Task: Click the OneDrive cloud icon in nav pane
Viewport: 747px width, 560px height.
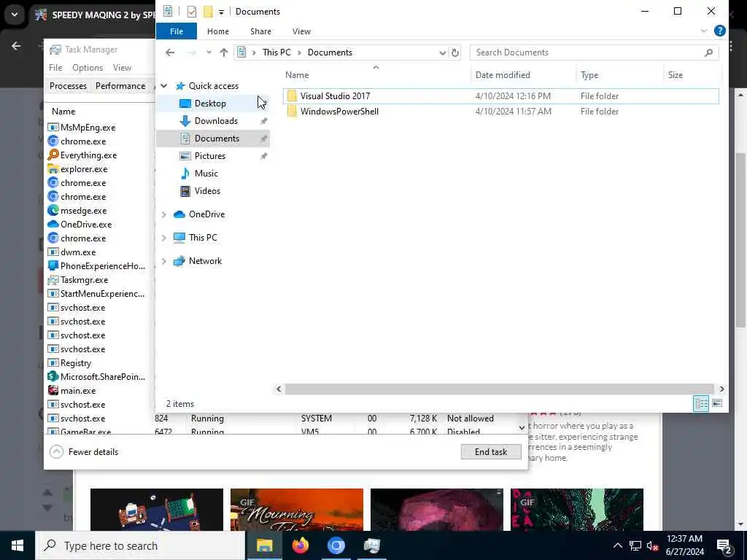Action: point(179,214)
